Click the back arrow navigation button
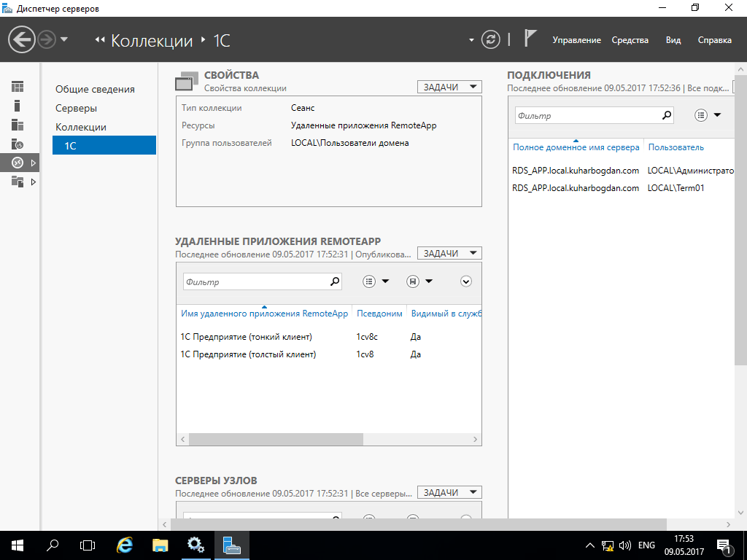 pos(22,39)
